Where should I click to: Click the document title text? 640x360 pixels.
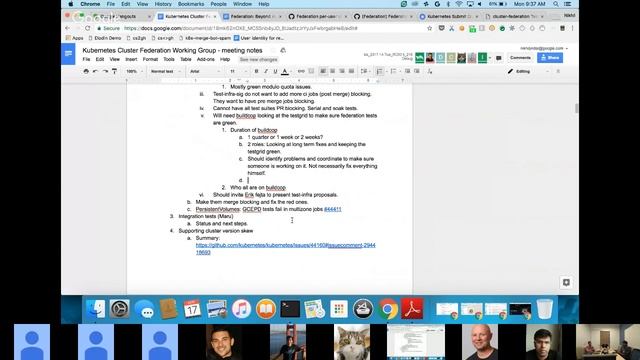click(x=172, y=50)
